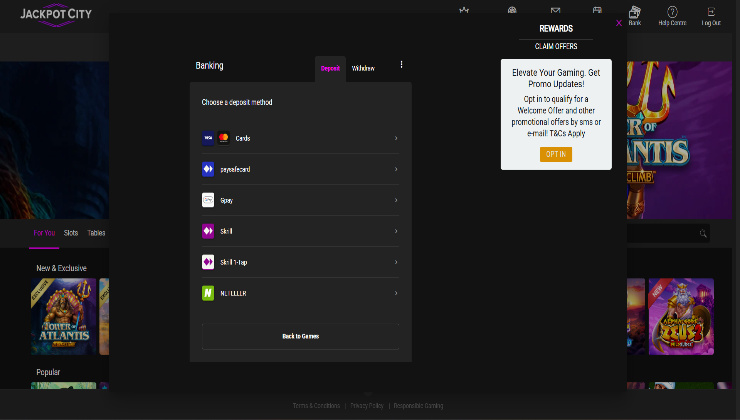The image size is (740, 420).
Task: Open the Terms & Conditions link
Action: coord(316,406)
